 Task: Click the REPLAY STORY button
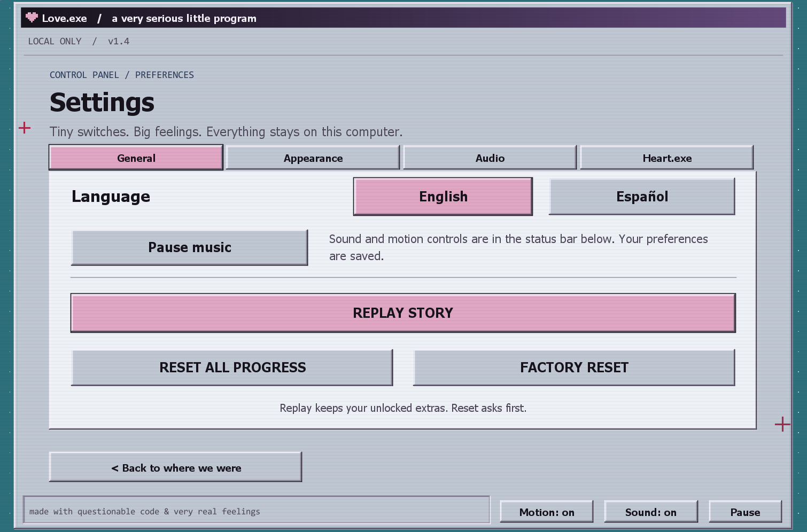click(x=403, y=313)
